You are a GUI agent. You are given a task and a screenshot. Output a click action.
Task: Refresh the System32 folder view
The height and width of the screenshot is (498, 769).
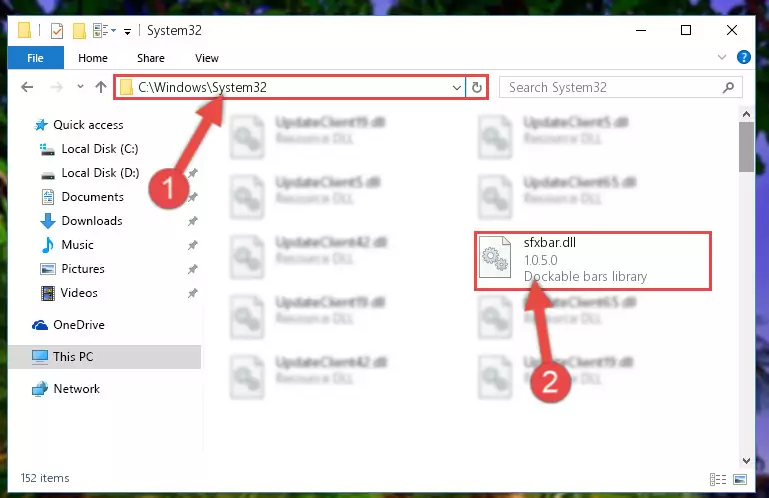click(476, 87)
